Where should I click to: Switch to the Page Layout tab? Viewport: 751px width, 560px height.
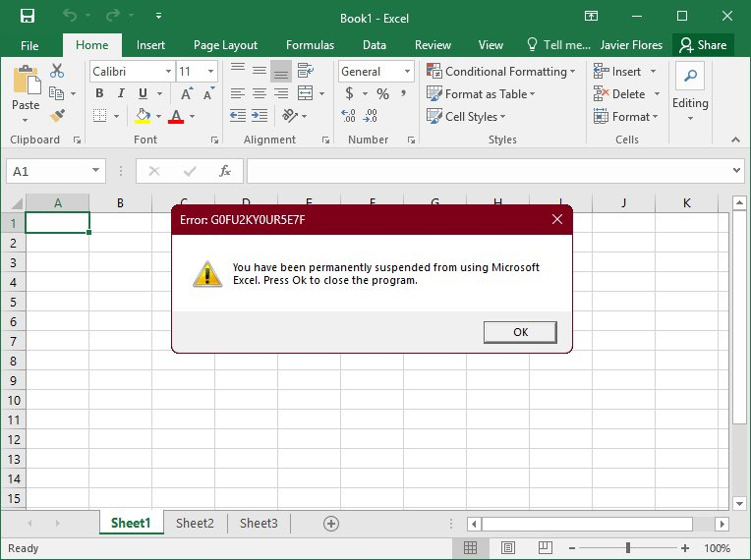225,45
